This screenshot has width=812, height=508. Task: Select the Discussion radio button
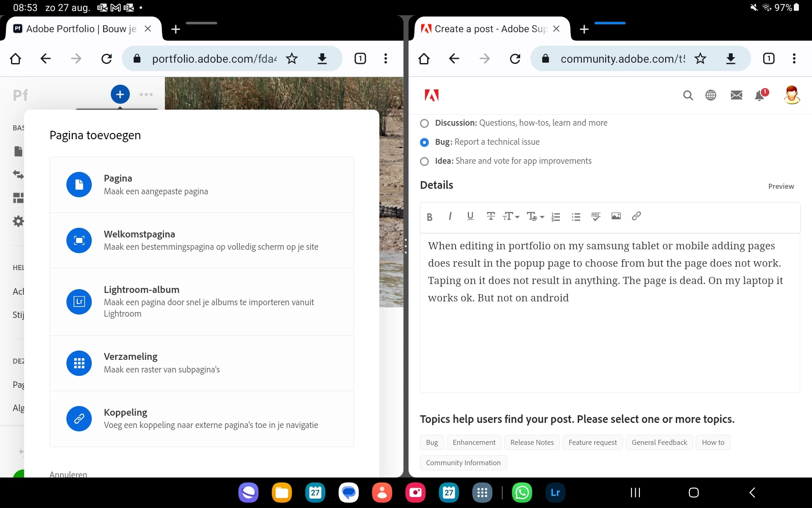[424, 123]
